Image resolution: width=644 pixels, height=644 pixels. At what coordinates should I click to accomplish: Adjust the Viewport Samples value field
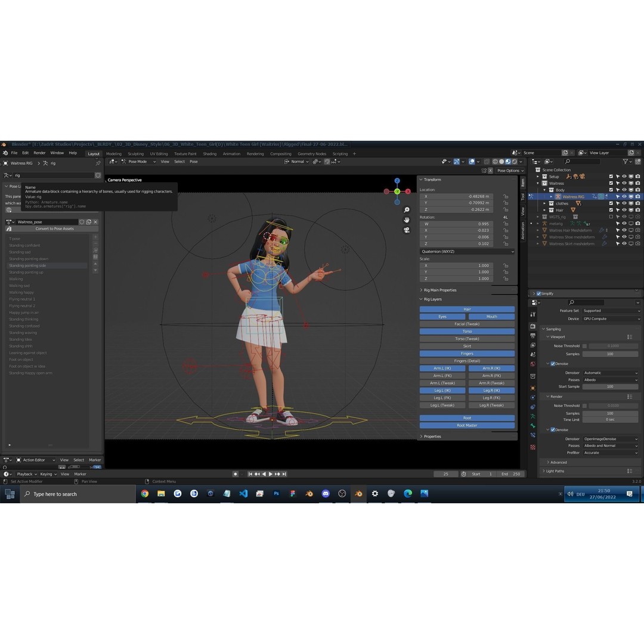click(x=611, y=354)
